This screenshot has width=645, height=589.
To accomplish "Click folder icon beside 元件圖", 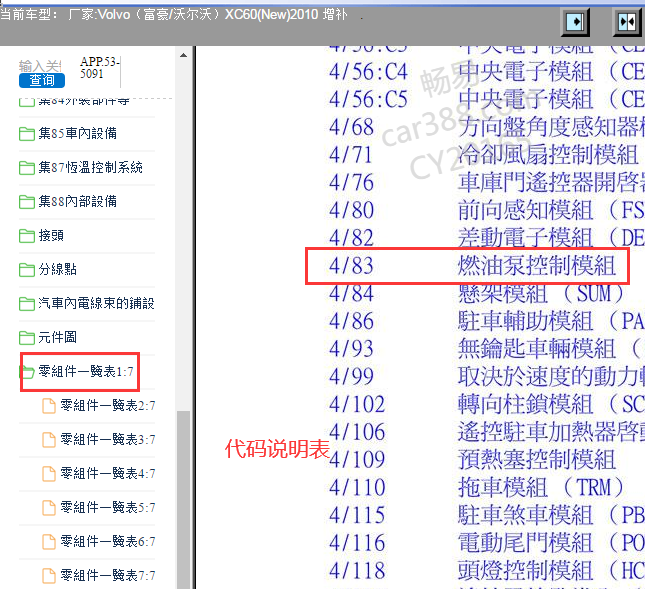I will click(27, 338).
